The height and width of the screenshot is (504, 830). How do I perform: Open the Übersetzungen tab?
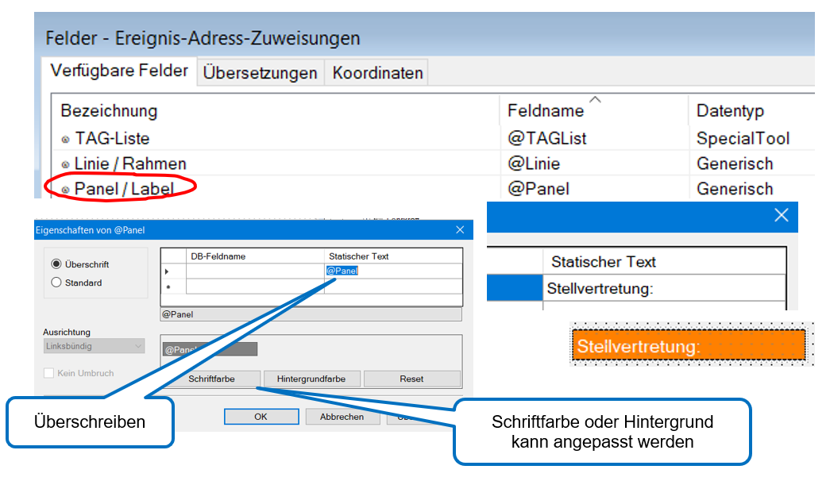pos(260,72)
